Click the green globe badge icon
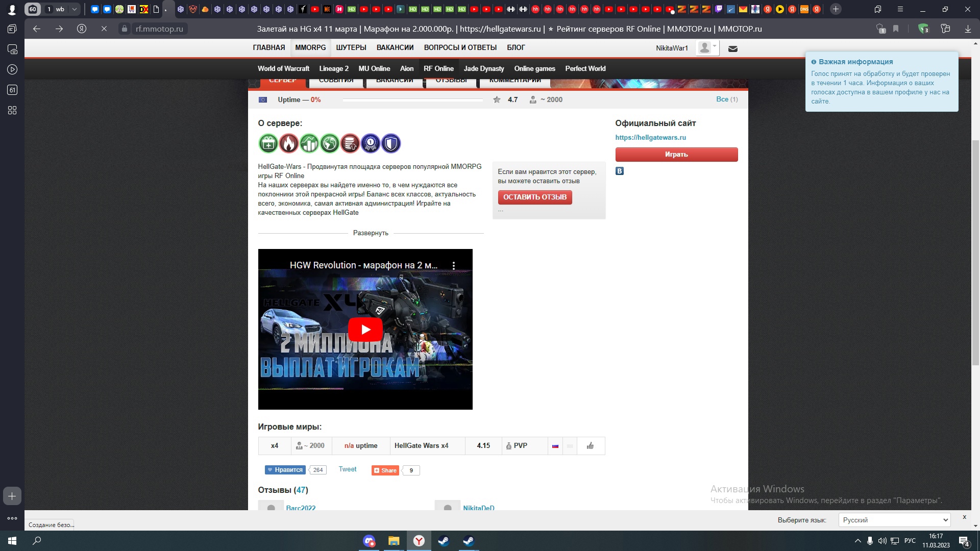The image size is (980, 551). (x=330, y=144)
